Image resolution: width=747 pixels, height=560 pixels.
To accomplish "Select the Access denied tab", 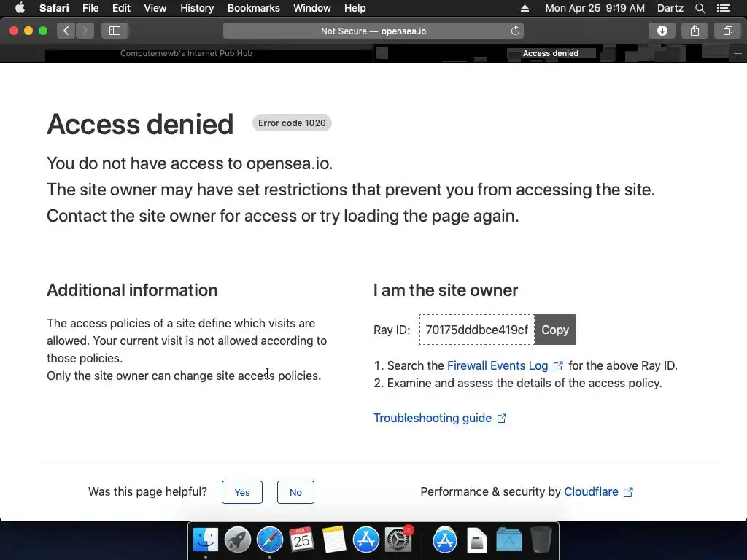I will click(x=551, y=53).
